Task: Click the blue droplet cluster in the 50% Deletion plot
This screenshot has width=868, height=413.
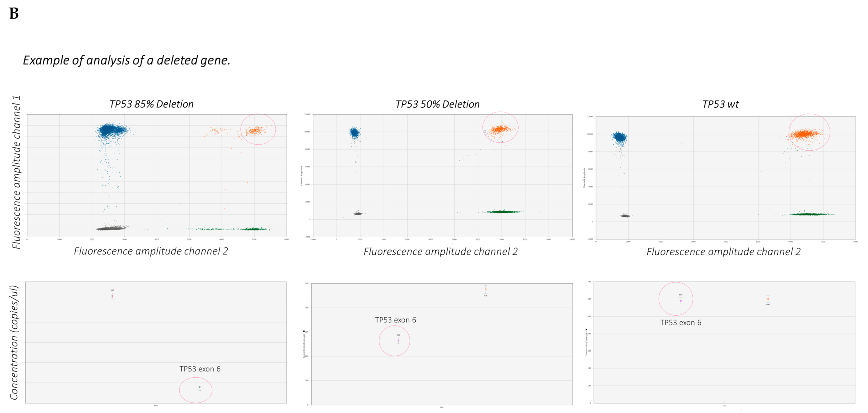Action: click(x=354, y=133)
